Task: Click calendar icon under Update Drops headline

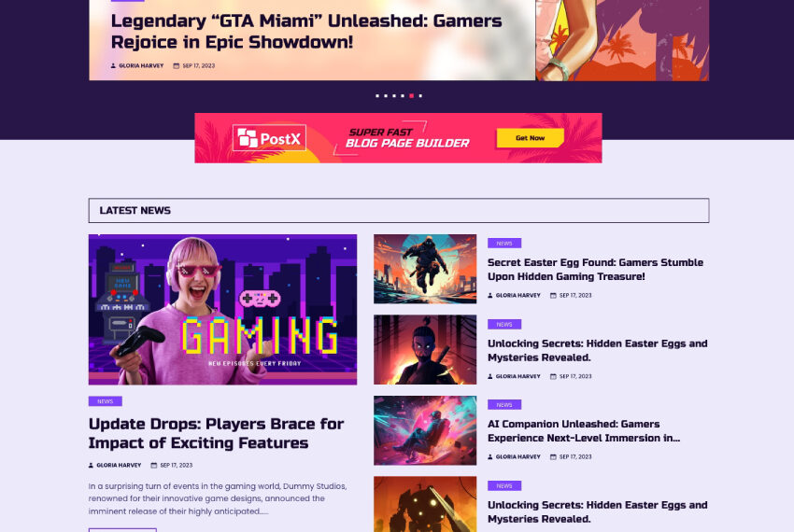Action: click(154, 465)
